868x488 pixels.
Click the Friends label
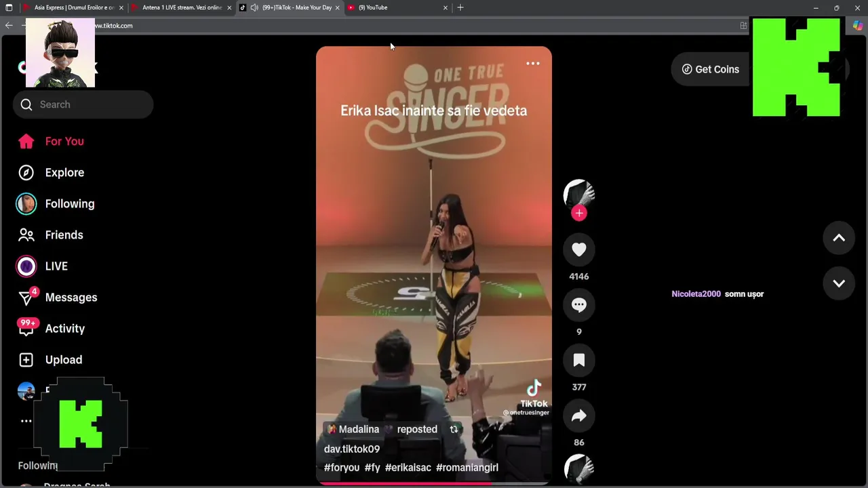click(64, 235)
